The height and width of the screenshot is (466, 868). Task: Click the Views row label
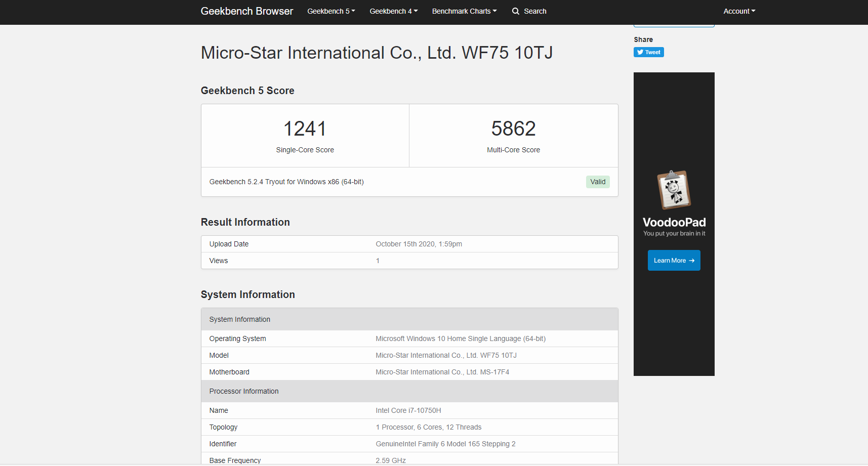tap(219, 261)
